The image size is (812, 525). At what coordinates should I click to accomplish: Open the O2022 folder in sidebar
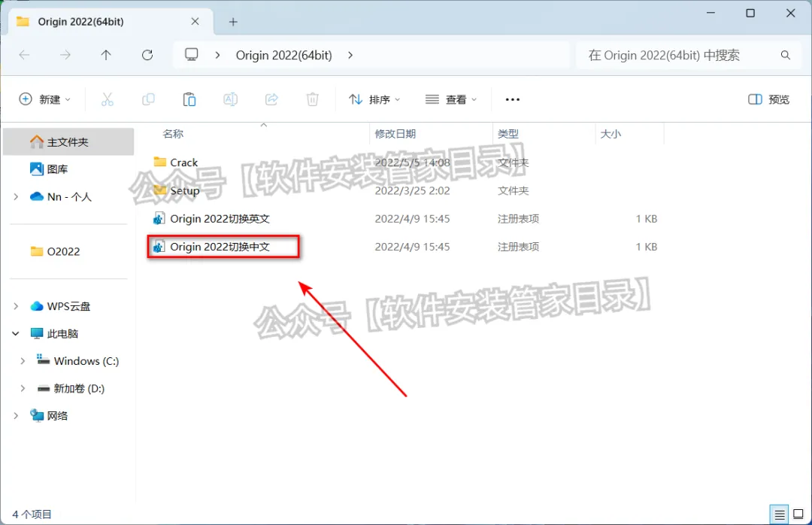(56, 251)
